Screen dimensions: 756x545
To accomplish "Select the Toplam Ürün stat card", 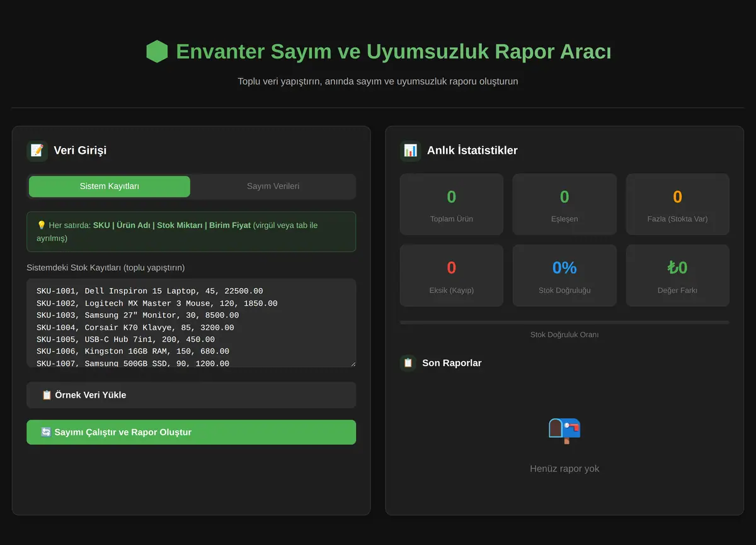I will [x=452, y=205].
